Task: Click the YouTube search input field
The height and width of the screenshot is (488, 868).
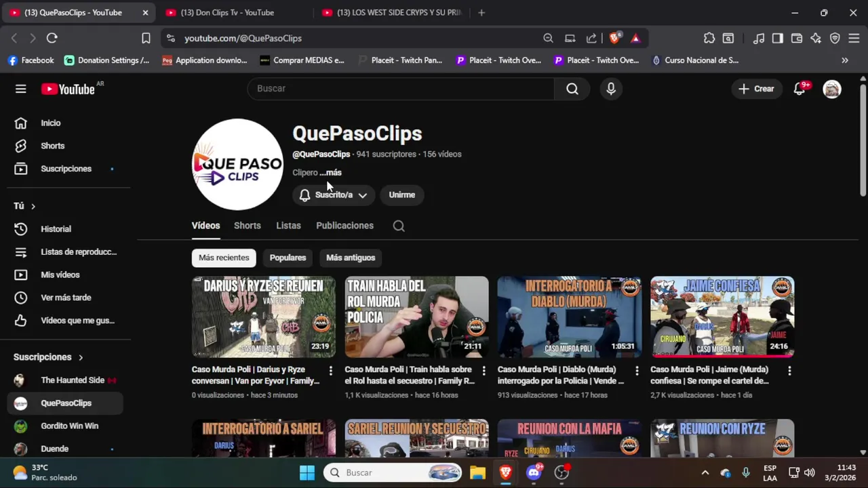Action: 401,89
